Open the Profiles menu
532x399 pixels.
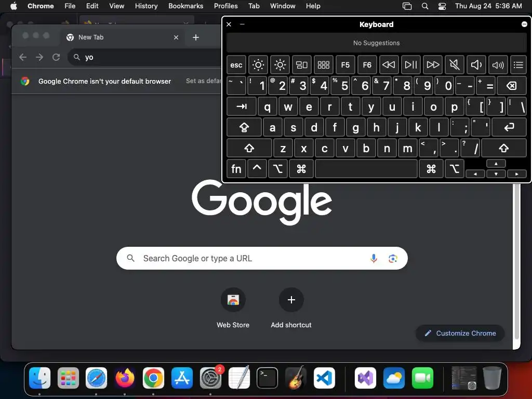pos(225,6)
